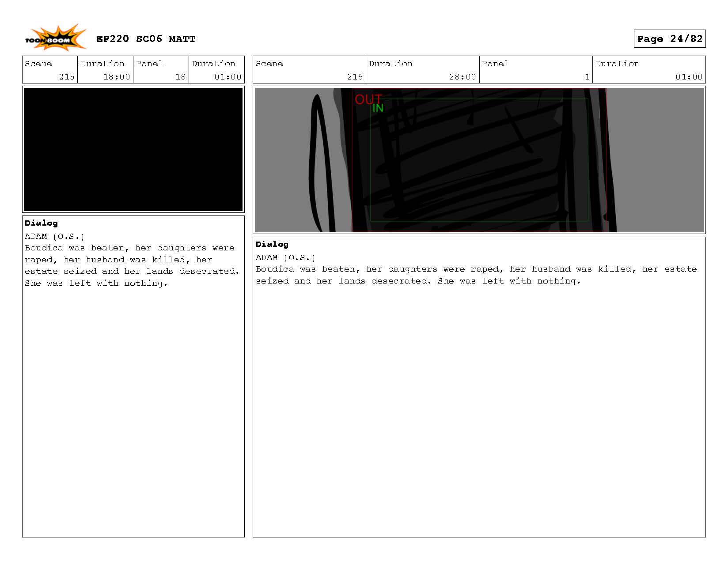
Task: Click the 01:00 panel duration of scene 215
Action: pyautogui.click(x=228, y=77)
